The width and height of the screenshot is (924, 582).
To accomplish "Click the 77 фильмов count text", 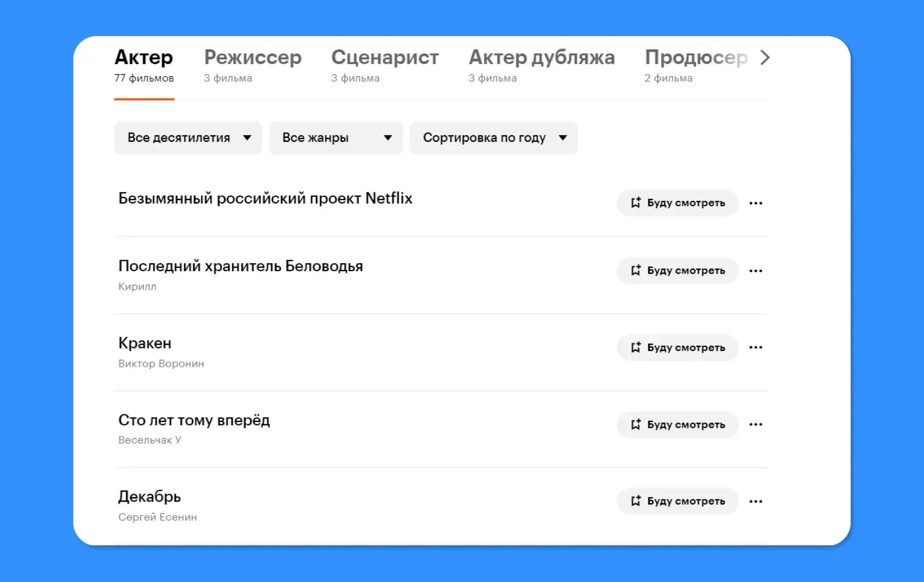I will [x=144, y=78].
